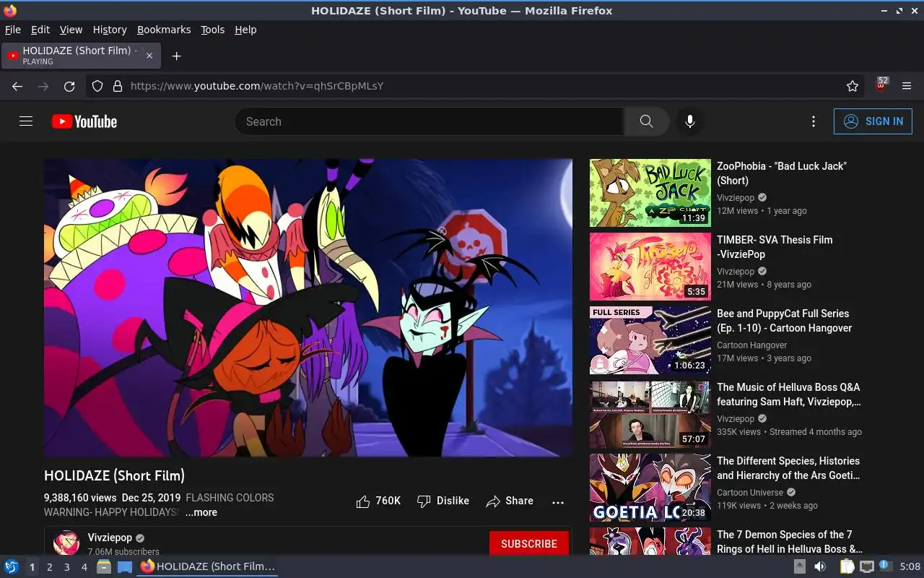Show desktop via blue taskbar icon
This screenshot has width=924, height=578.
[124, 566]
